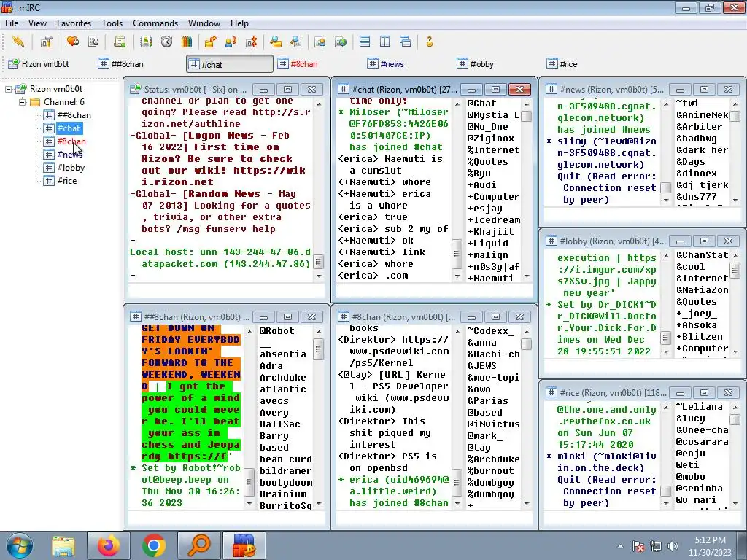Open the Colors books toolbar icon
The image size is (747, 560).
(187, 42)
